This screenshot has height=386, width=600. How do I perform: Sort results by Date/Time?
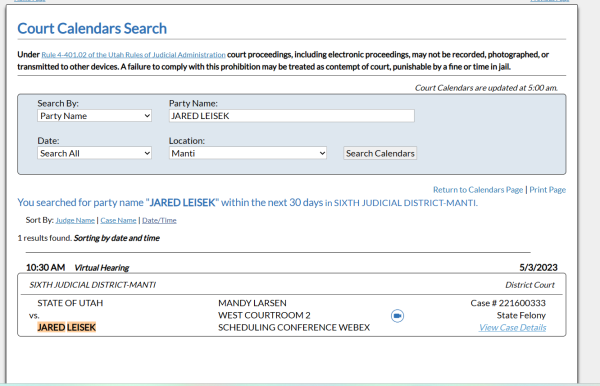pyautogui.click(x=159, y=220)
